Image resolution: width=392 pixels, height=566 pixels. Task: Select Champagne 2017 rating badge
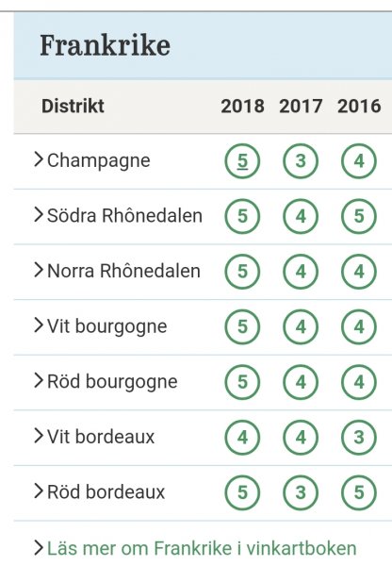(301, 161)
